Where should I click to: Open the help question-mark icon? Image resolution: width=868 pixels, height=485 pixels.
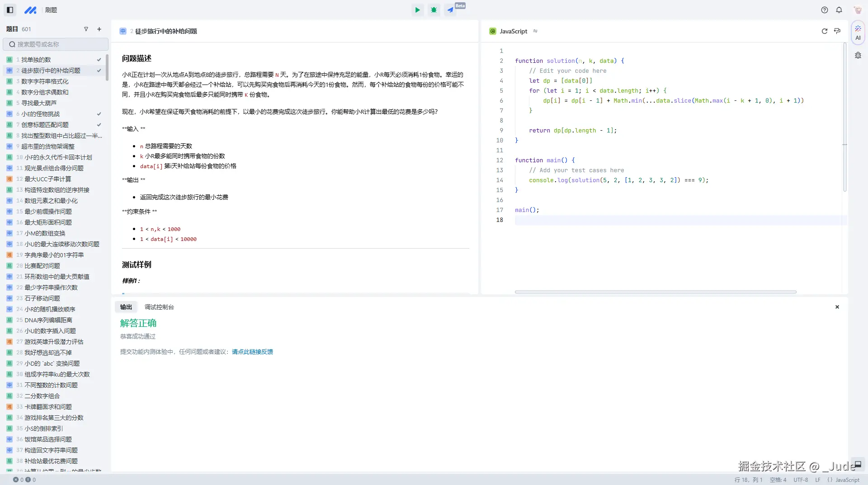(825, 10)
